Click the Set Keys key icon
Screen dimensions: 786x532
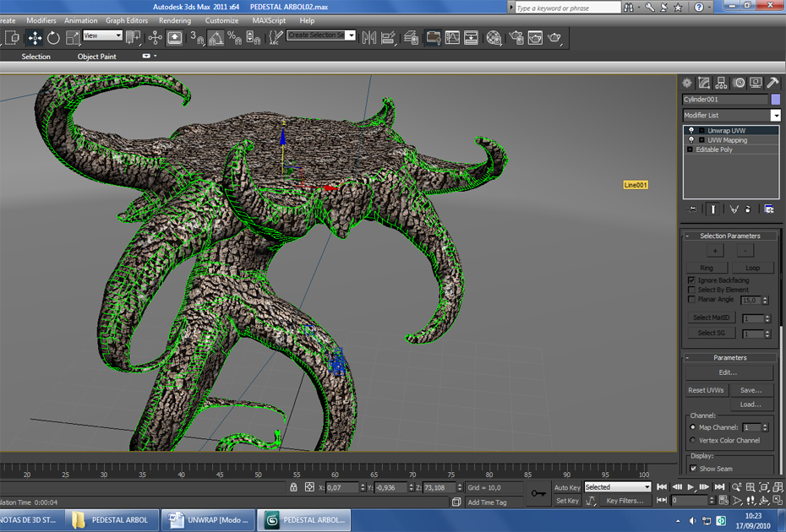538,493
